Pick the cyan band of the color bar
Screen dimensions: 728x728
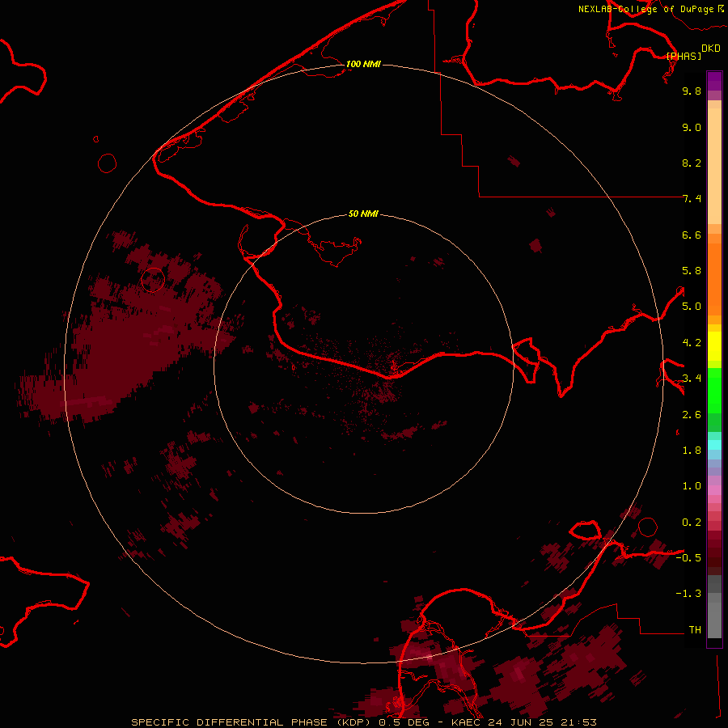(714, 445)
